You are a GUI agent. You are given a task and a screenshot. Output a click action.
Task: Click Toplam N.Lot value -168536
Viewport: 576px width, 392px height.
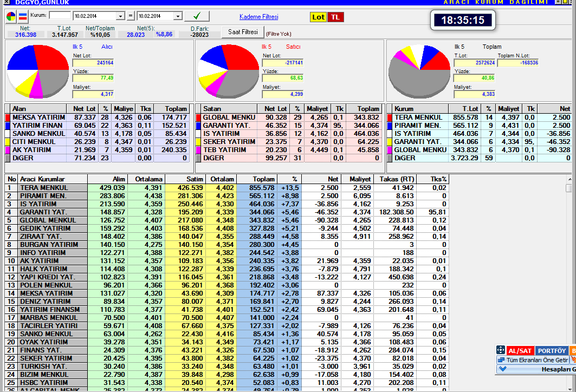pos(517,63)
